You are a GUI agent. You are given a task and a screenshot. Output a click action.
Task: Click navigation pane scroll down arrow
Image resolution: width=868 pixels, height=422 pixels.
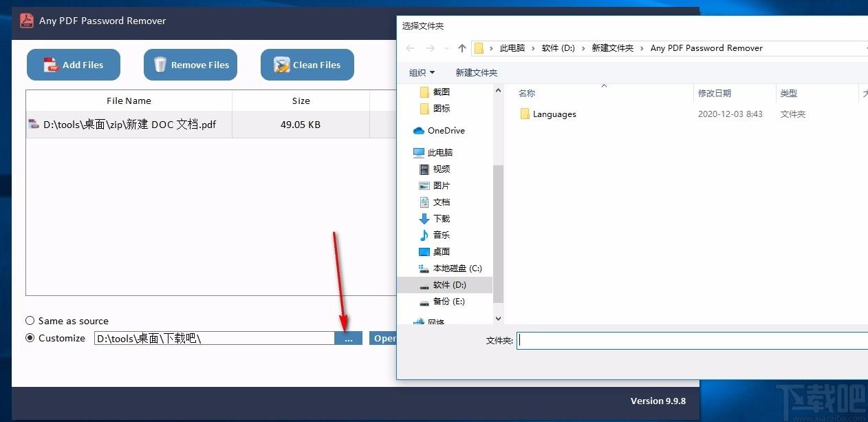coord(499,318)
